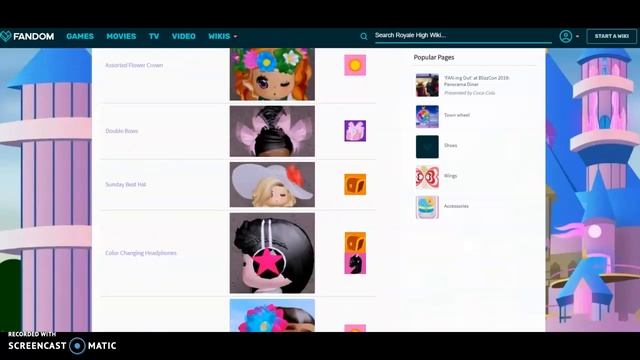Click the Town wheel thumbnail
This screenshot has width=640, height=360.
[427, 116]
